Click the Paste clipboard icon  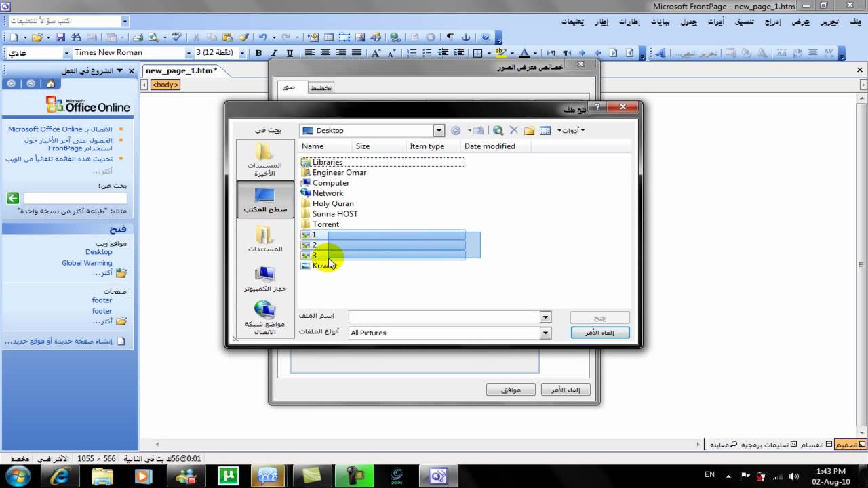point(228,37)
